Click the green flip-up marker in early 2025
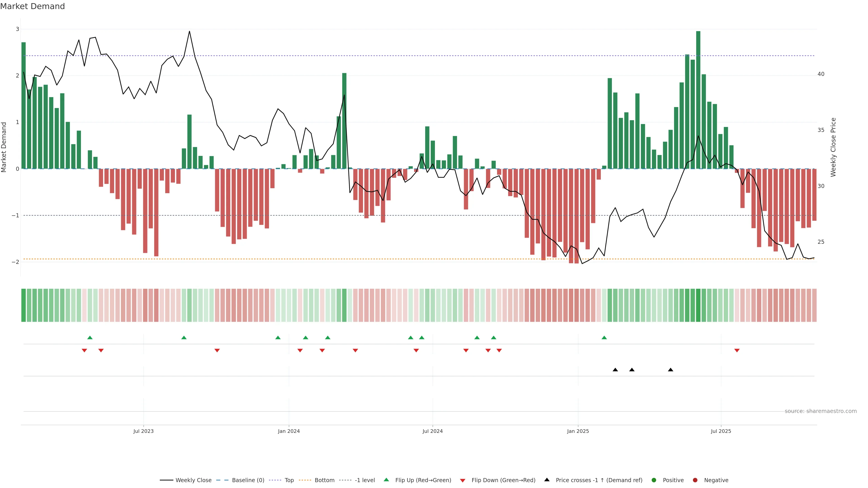This screenshot has width=868, height=488. tap(604, 338)
